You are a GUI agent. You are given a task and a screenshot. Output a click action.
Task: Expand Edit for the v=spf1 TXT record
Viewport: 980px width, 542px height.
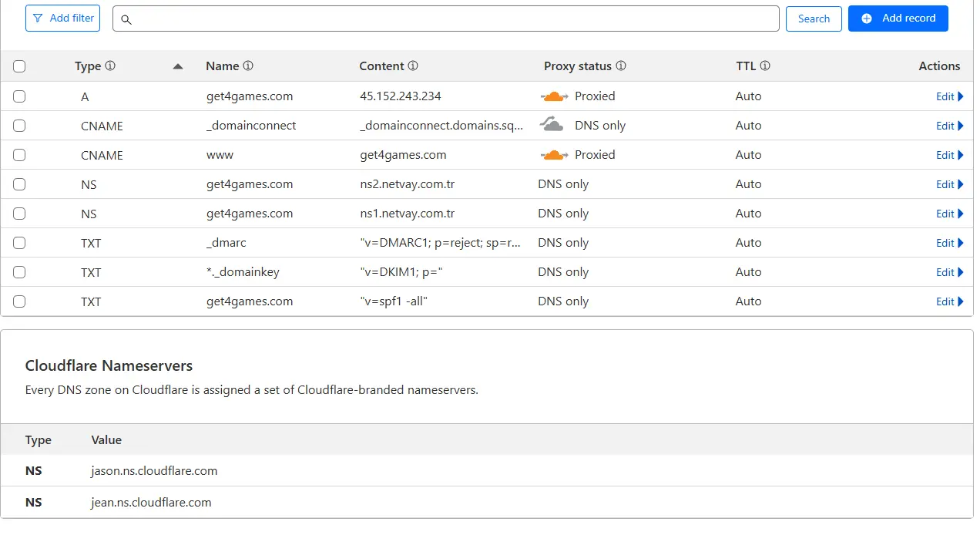[950, 301]
